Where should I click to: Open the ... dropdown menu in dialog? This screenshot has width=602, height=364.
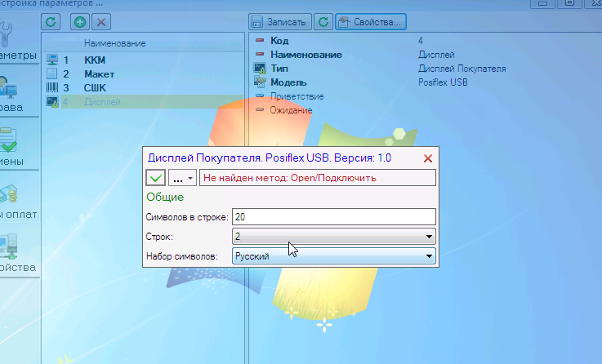pyautogui.click(x=182, y=178)
